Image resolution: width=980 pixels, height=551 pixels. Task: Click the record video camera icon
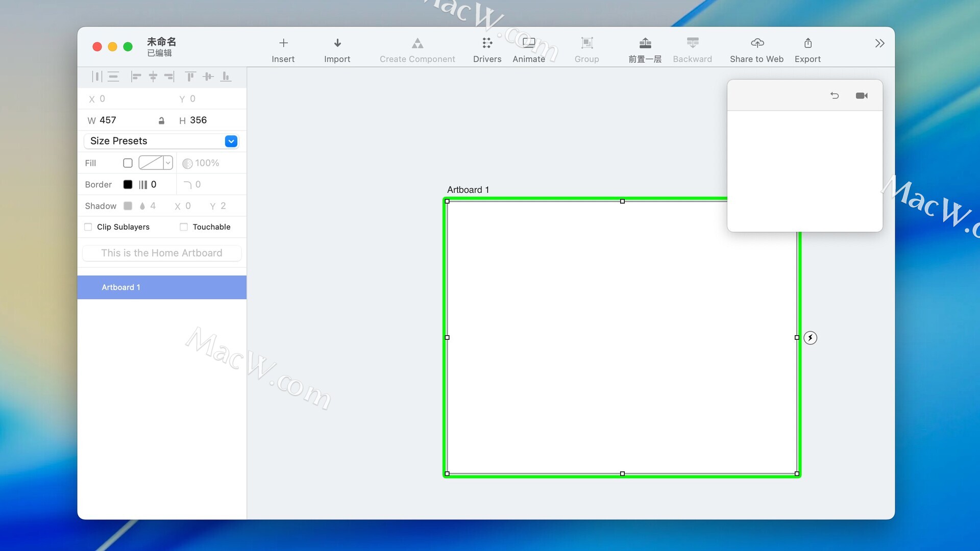pyautogui.click(x=862, y=96)
